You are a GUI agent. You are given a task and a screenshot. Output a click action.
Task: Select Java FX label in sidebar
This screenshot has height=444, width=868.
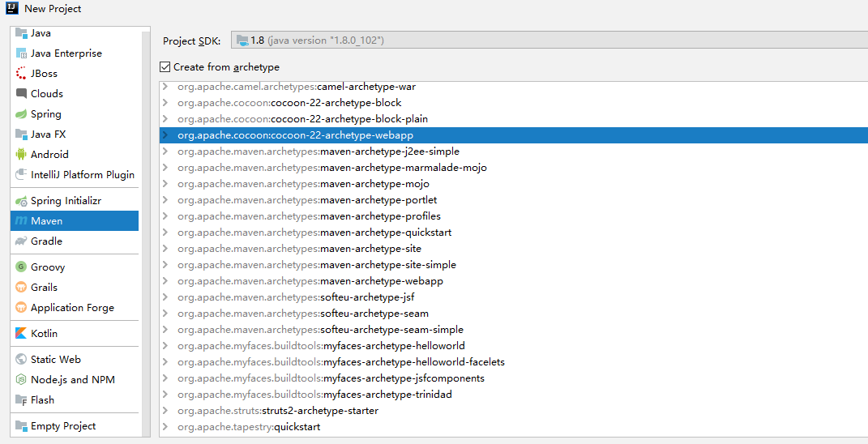click(48, 134)
